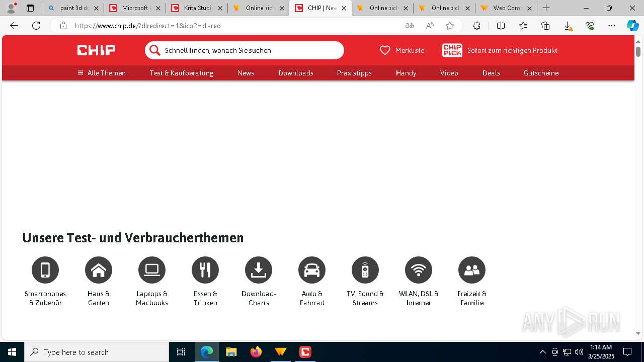
Task: Open the WLAN, DSL & Internet wifi icon
Action: (419, 270)
